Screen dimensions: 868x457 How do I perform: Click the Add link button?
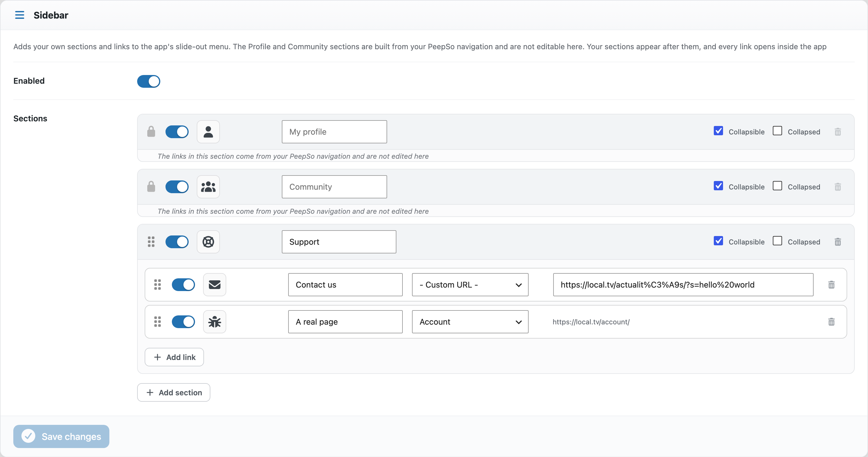174,357
